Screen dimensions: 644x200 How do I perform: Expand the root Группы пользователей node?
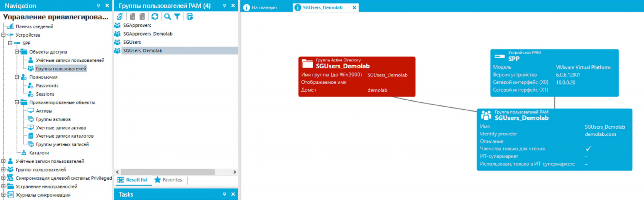click(3, 169)
